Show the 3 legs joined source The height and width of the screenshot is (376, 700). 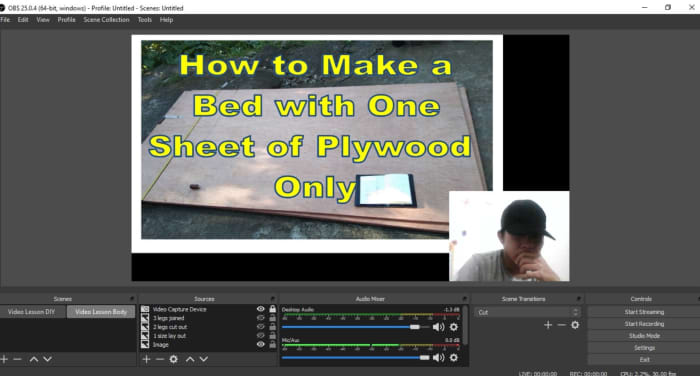[261, 318]
